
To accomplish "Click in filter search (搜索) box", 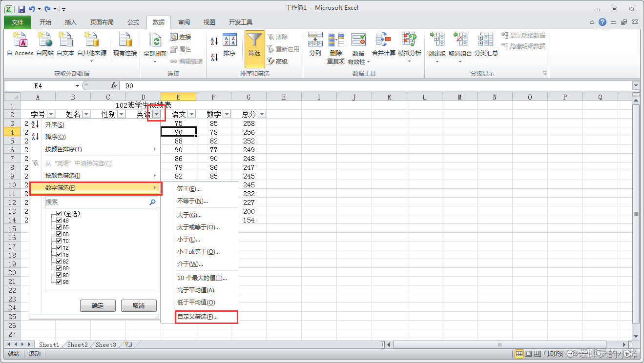I will pos(101,202).
